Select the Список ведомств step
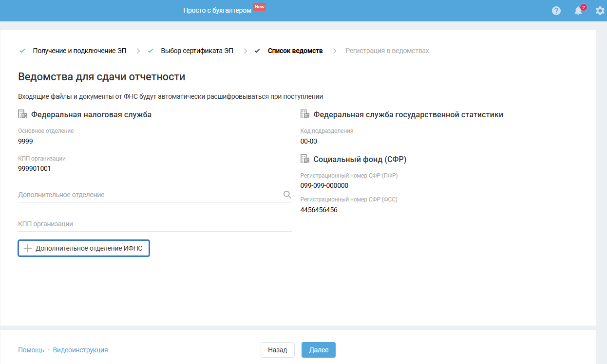 point(295,51)
